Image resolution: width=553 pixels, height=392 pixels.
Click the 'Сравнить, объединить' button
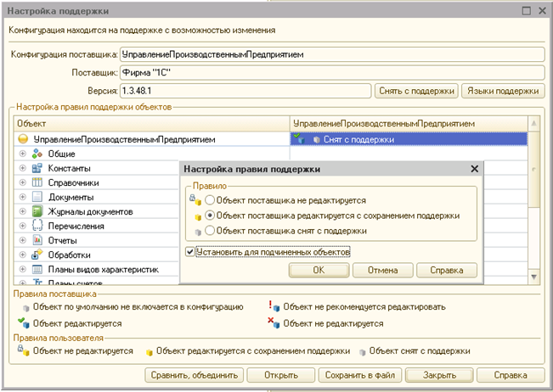[190, 375]
